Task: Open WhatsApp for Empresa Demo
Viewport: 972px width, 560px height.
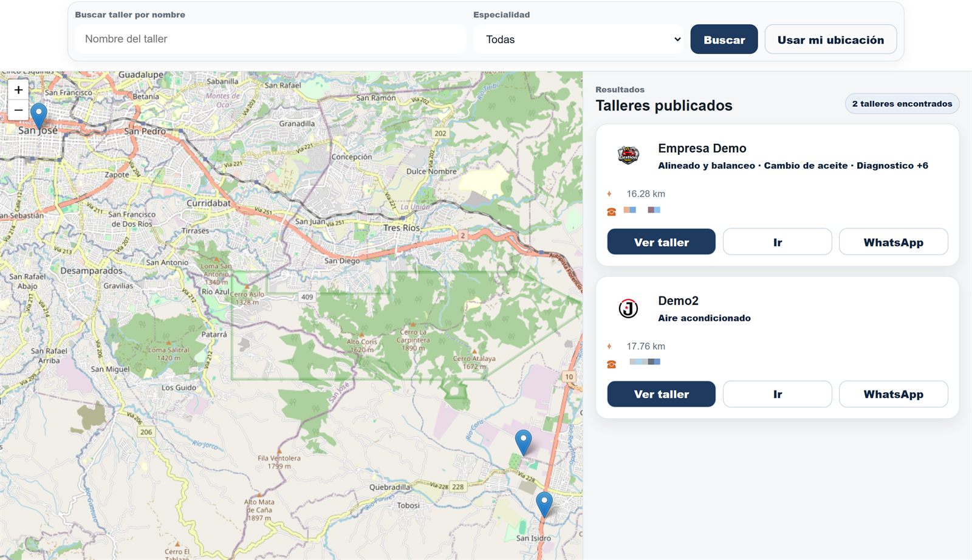Action: (894, 242)
